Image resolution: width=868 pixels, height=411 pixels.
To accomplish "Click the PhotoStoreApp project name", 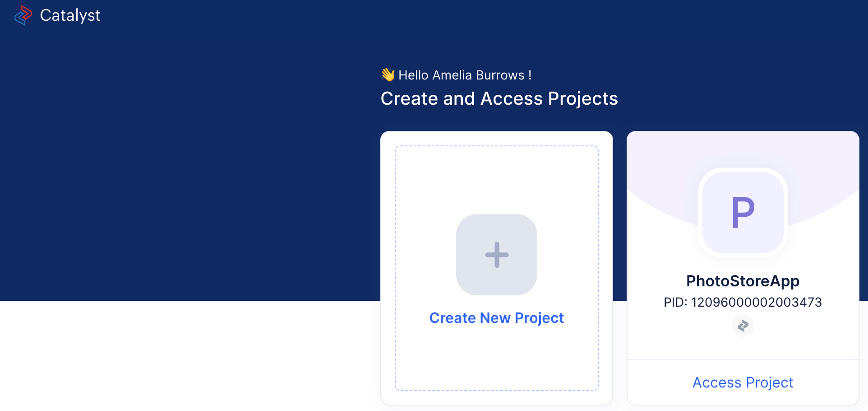I will tap(743, 281).
